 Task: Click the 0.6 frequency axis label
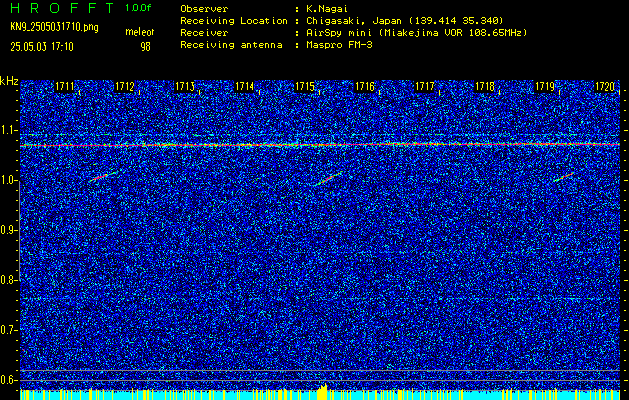(9, 380)
